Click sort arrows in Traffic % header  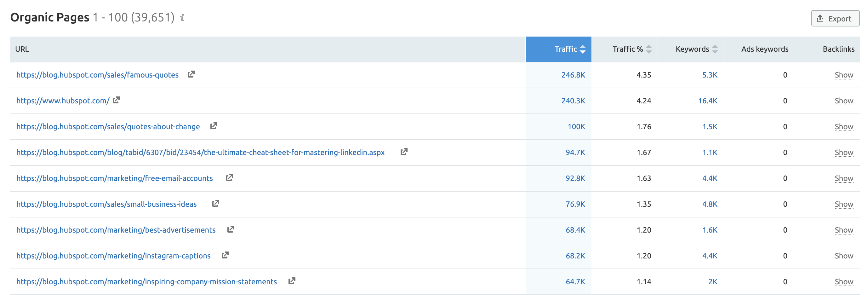tap(649, 49)
